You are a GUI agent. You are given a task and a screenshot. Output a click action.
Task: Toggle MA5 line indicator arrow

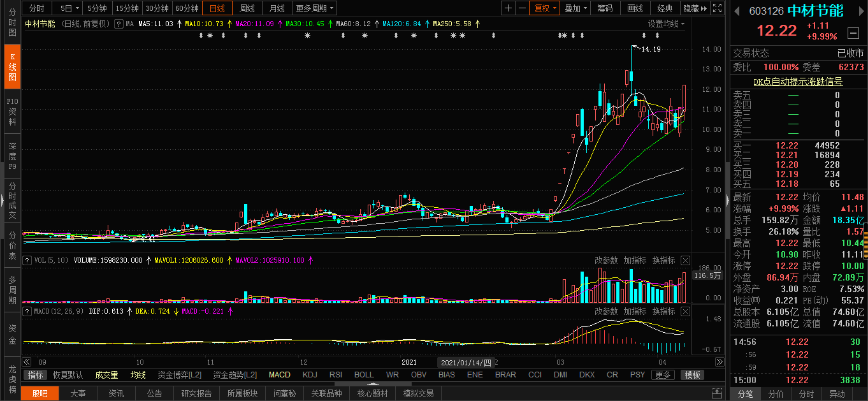(178, 24)
